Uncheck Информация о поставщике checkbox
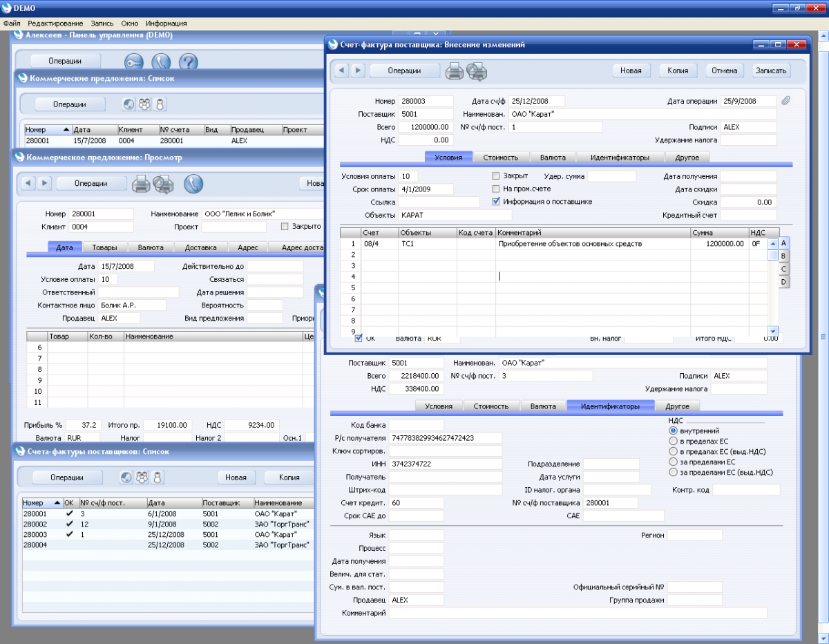This screenshot has height=644, width=829. [x=495, y=202]
